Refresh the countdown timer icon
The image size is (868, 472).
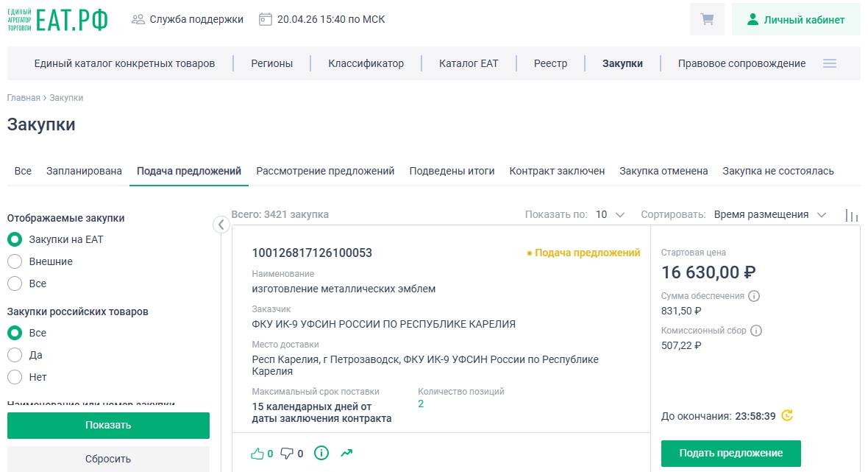coord(786,415)
